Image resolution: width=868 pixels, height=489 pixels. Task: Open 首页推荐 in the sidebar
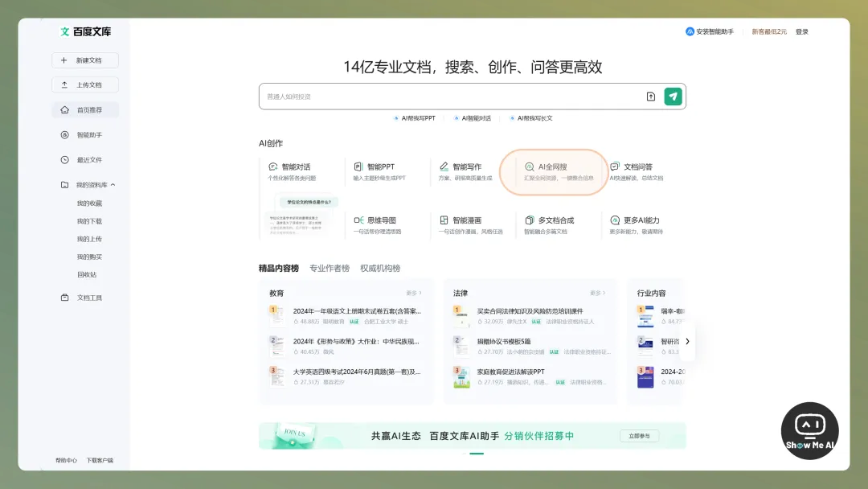pyautogui.click(x=85, y=109)
